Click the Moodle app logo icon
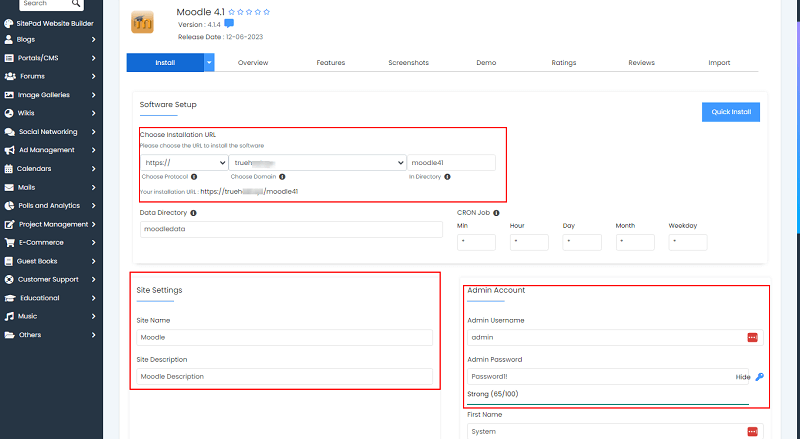Screen dimensions: 800x439 click(x=142, y=21)
